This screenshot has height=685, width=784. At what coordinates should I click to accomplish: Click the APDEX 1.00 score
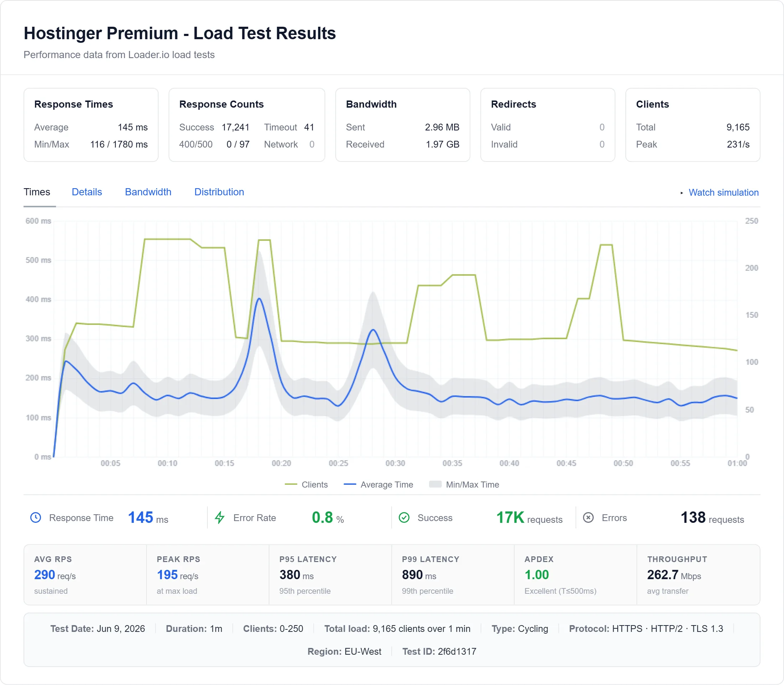click(x=537, y=575)
